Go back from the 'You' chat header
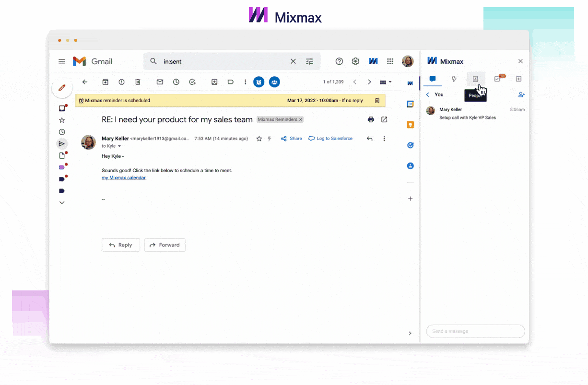 [428, 95]
